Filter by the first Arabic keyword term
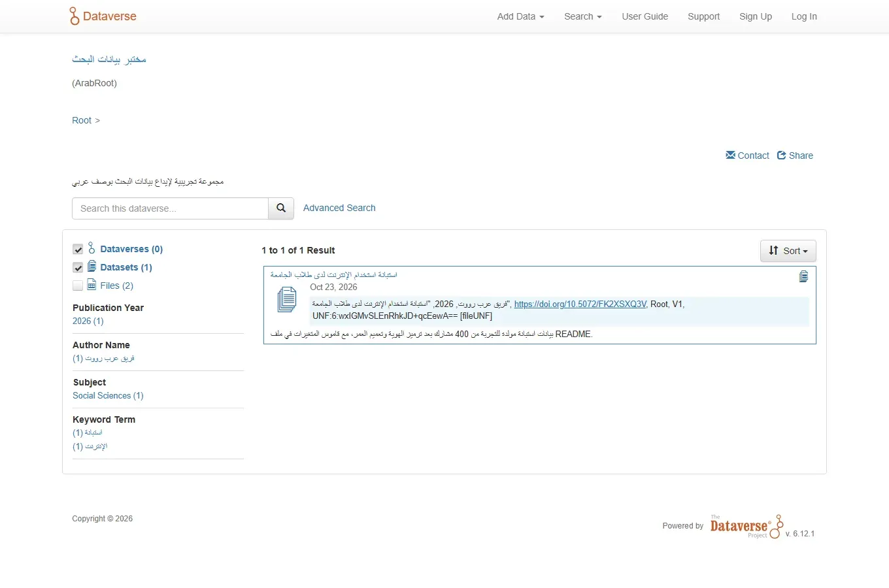Image resolution: width=889 pixels, height=588 pixels. point(88,433)
